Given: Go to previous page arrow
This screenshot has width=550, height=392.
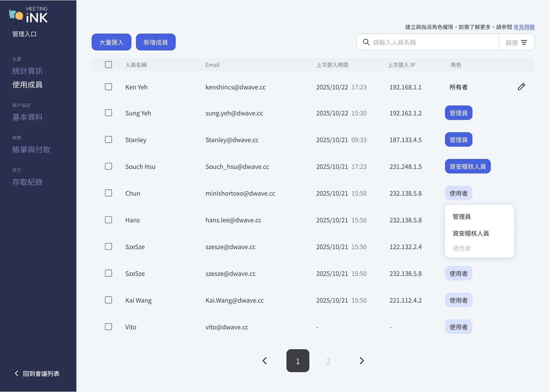Looking at the screenshot, I should click(x=265, y=361).
